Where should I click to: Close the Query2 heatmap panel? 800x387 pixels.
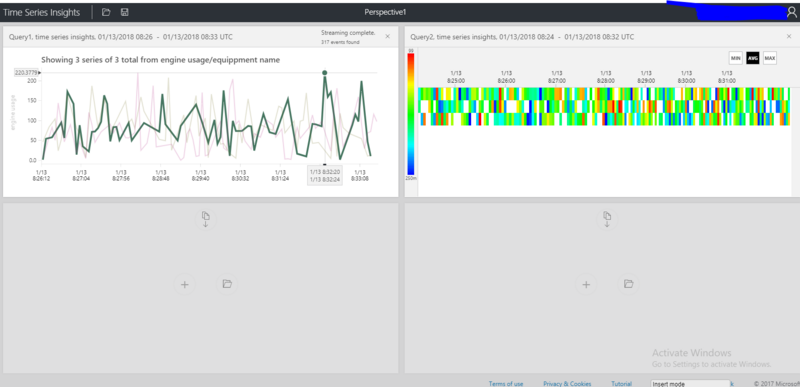789,37
